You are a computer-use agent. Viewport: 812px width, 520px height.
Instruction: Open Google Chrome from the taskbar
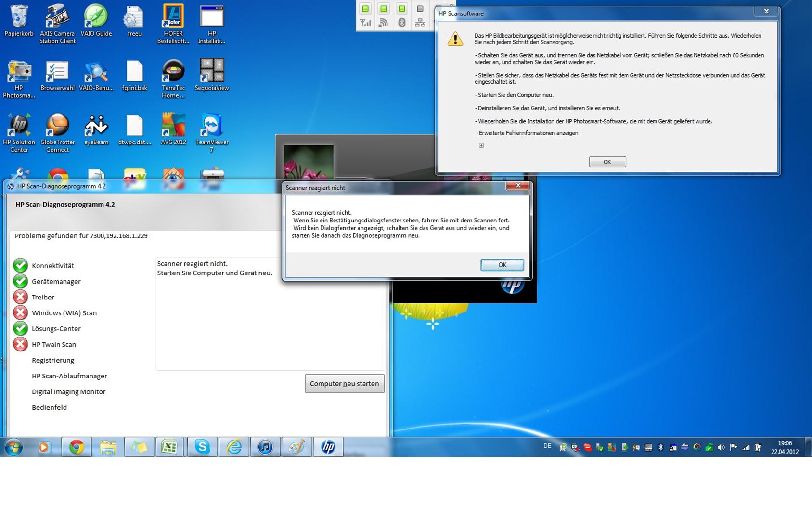pos(77,447)
